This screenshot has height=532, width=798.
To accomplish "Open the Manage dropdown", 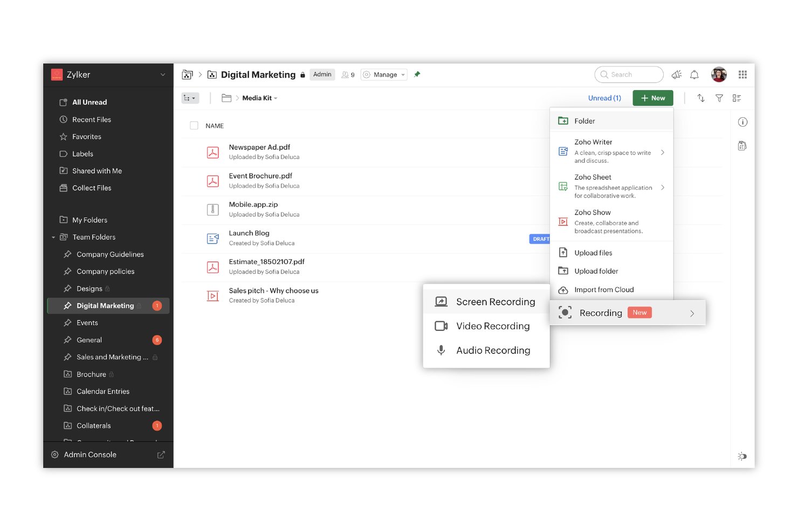I will click(384, 74).
